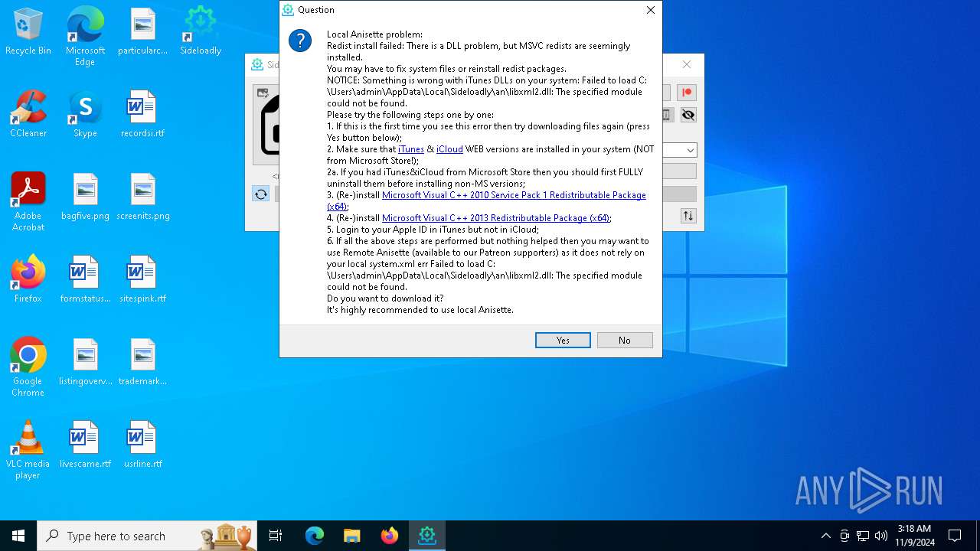Select Microsoft Edge desktop shortcut

click(85, 37)
